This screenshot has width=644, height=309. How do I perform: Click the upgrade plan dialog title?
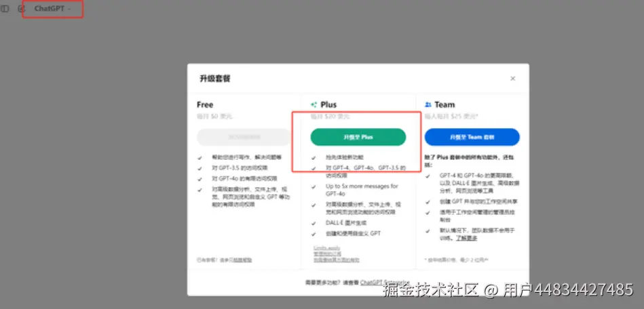pos(215,79)
